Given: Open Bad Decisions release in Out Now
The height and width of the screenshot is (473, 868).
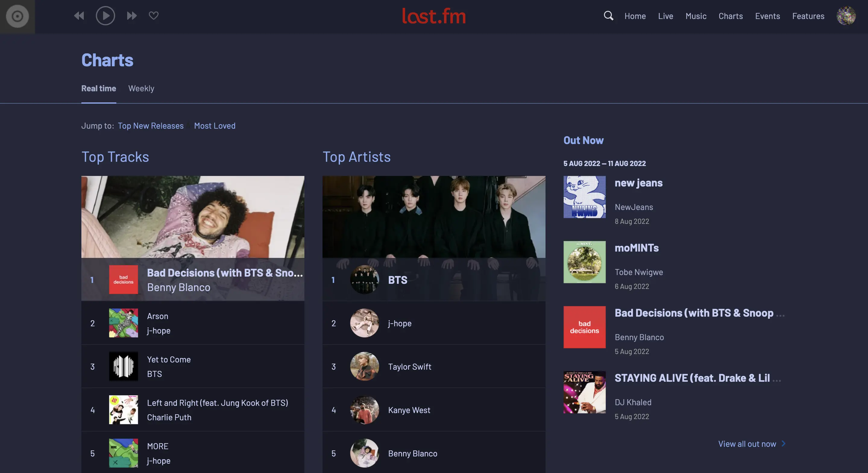Looking at the screenshot, I should click(x=700, y=313).
